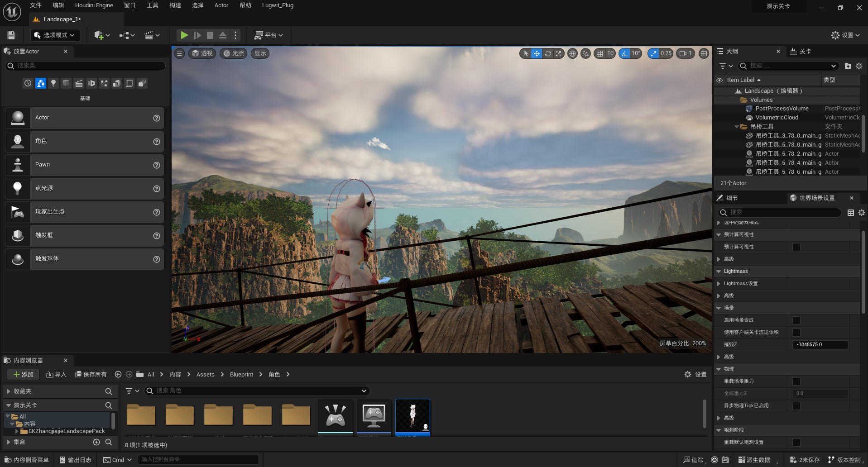868x467 pixels.
Task: Maximize or restore viewport layout icon
Action: 704,53
